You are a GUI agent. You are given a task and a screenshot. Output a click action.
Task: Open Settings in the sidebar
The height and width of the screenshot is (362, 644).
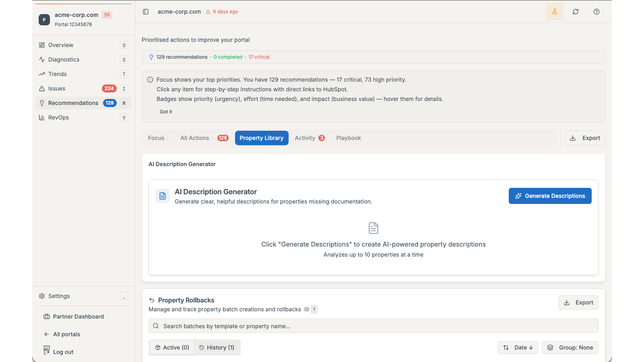click(x=83, y=296)
